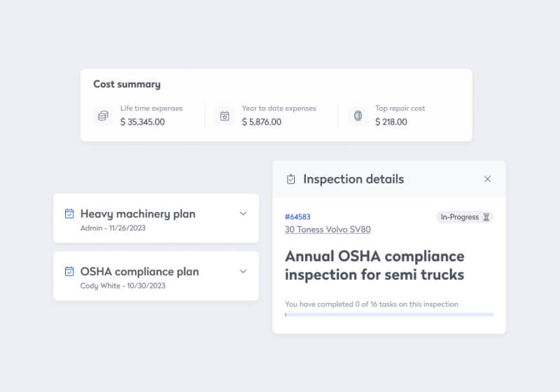Select the $ 35,345.00 lifetime expenses value

tap(142, 122)
